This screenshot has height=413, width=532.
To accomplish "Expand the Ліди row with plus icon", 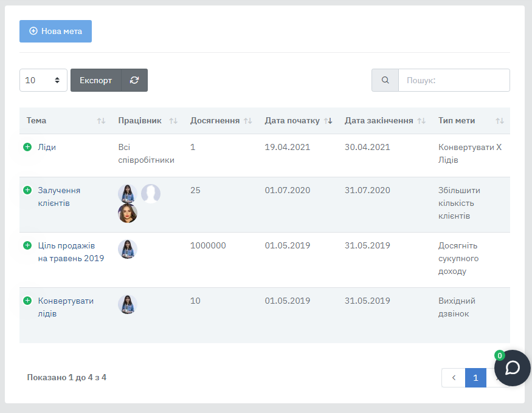I will [27, 147].
